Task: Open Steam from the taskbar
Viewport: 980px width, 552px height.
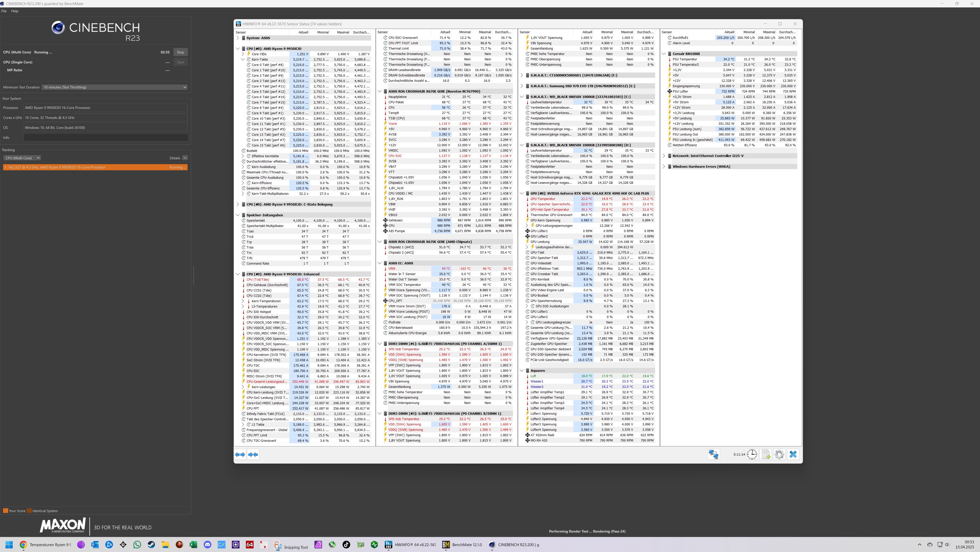Action: 151,545
